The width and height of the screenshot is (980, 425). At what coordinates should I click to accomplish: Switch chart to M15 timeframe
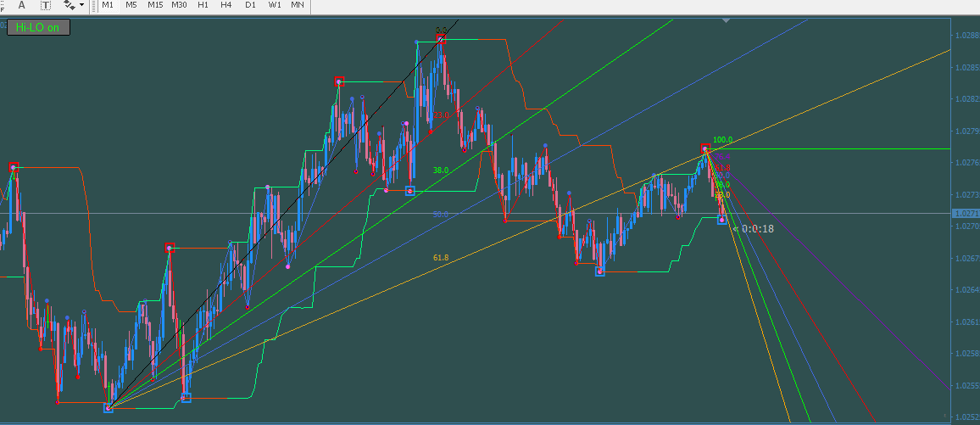(156, 5)
